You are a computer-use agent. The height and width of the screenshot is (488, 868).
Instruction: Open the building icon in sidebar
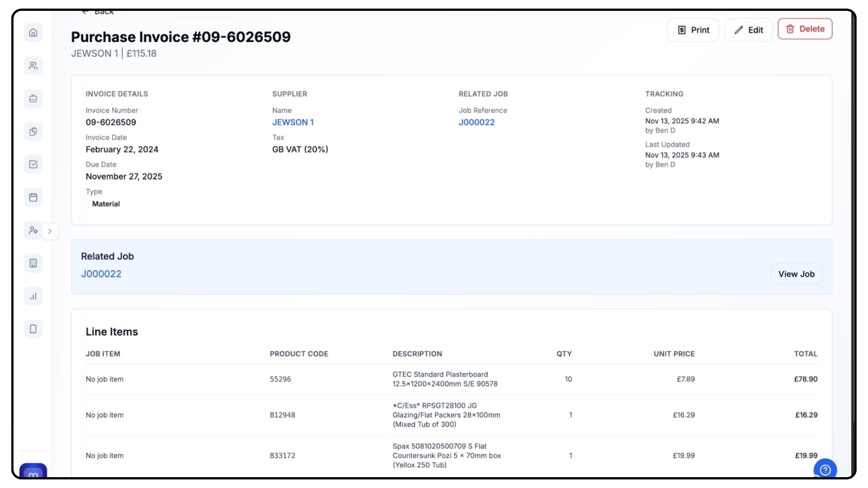tap(33, 263)
